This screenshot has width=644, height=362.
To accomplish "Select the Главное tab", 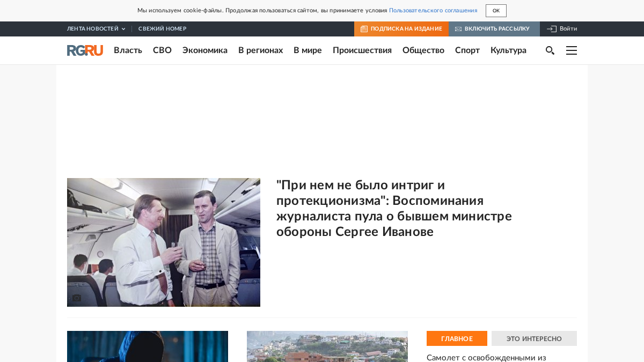I will (x=457, y=338).
